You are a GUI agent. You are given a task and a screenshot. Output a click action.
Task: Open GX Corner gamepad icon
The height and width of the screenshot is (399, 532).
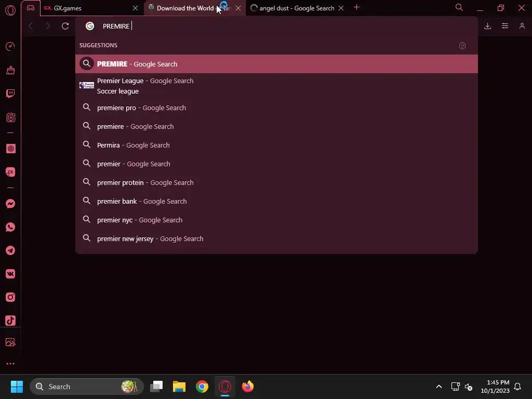(31, 8)
